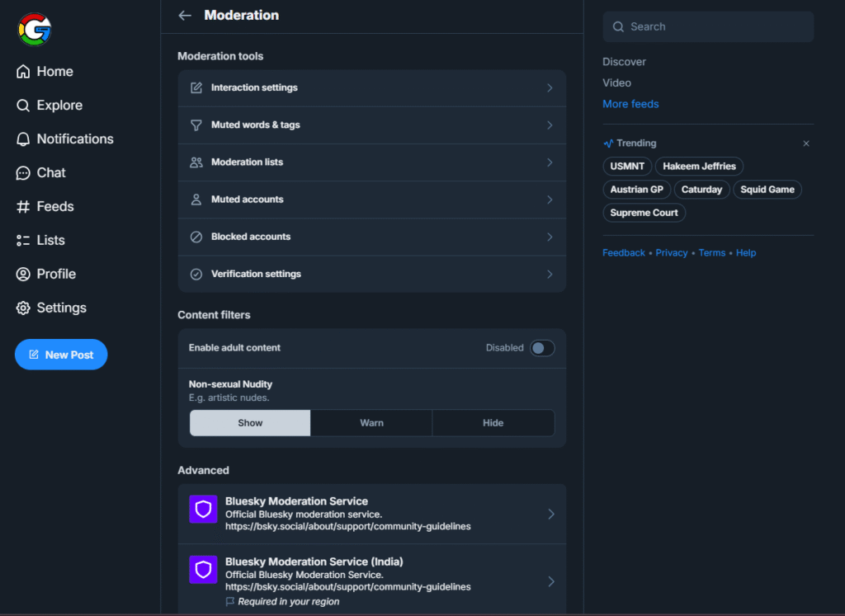Viewport: 845px width, 616px height.
Task: Click the Blocked accounts circle-slash icon
Action: click(196, 237)
